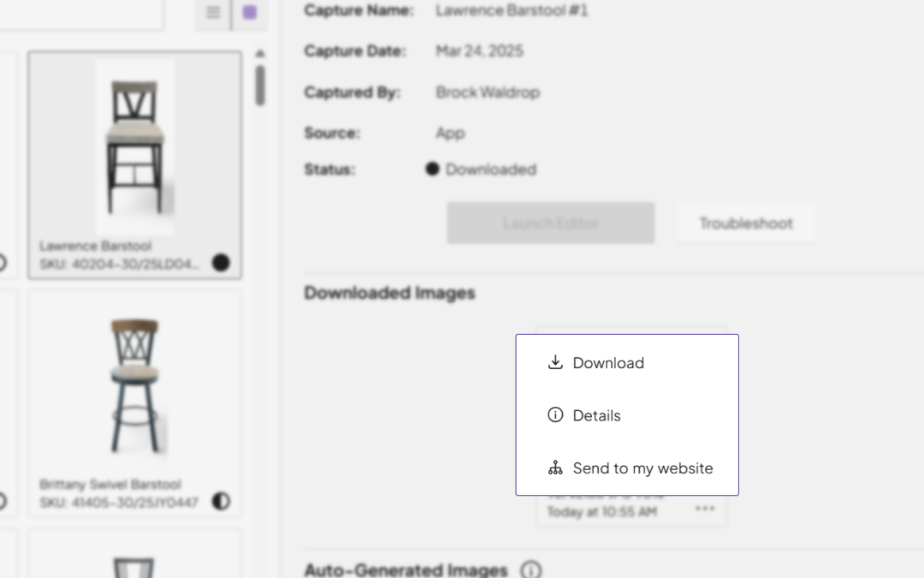924x578 pixels.
Task: Select the Lawrence Barstool product thumbnail
Action: tap(134, 146)
